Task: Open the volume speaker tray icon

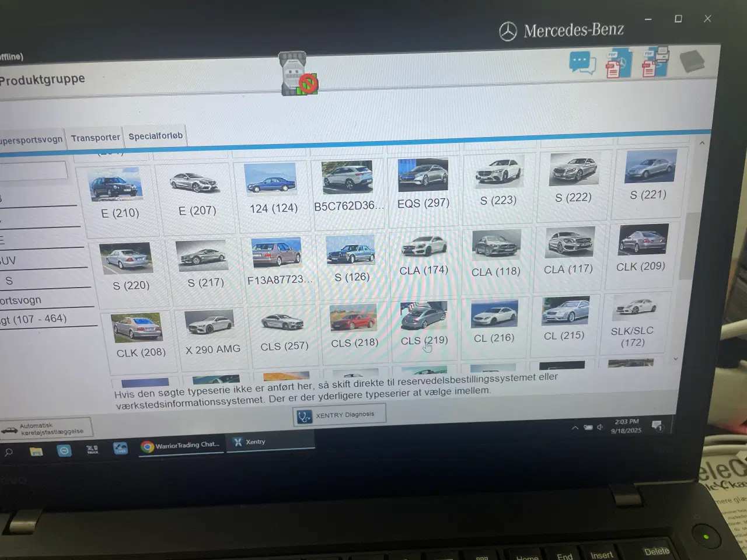Action: coord(600,427)
